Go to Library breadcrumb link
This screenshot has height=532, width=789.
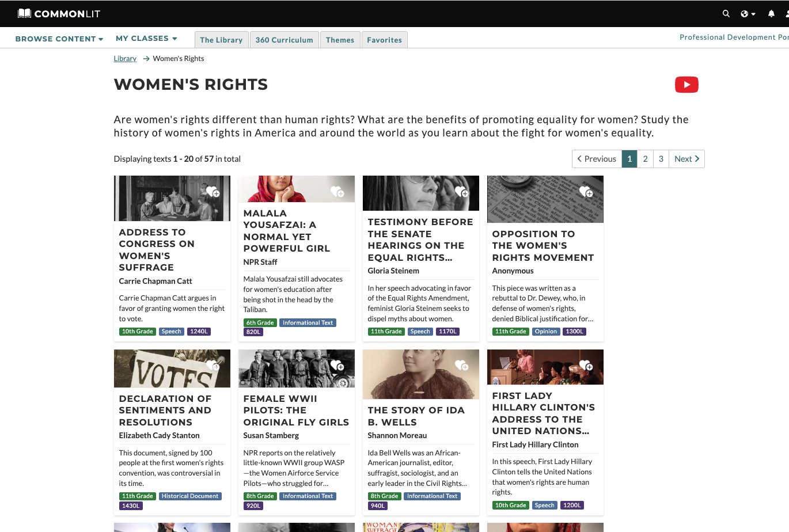click(125, 58)
